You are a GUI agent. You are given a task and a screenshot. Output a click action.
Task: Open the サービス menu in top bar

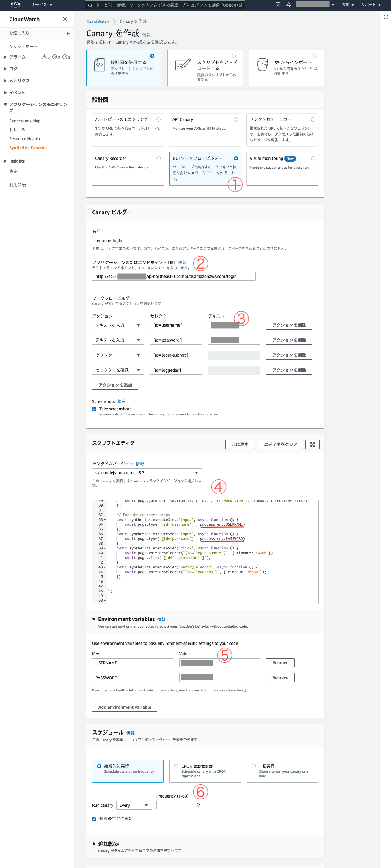pyautogui.click(x=41, y=5)
